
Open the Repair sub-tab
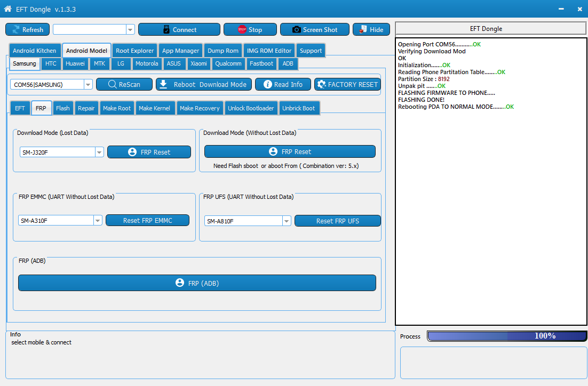(86, 108)
